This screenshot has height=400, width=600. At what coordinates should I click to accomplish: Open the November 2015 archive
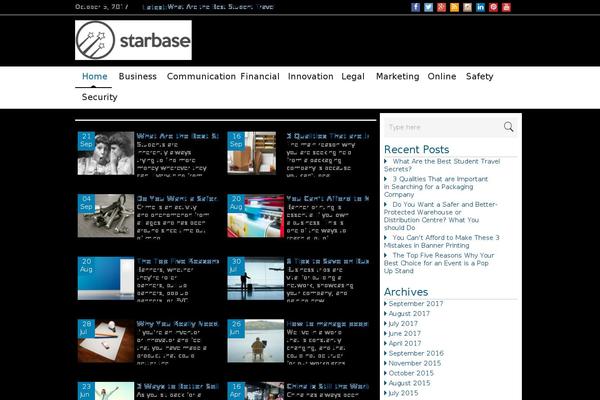tap(415, 363)
